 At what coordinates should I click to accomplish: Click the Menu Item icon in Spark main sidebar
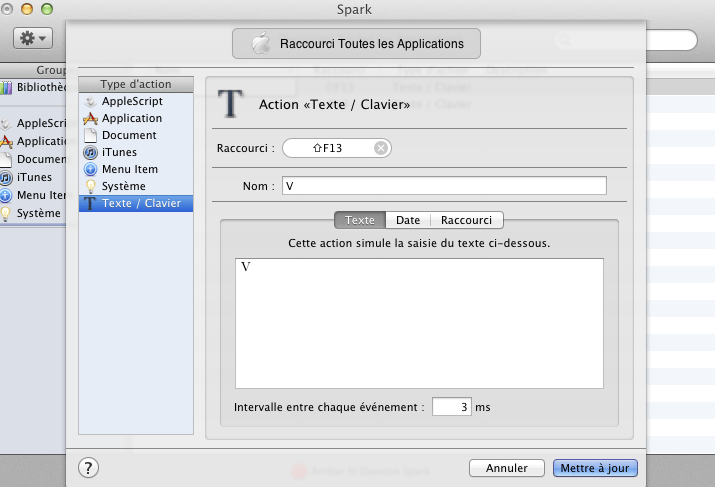click(5, 196)
